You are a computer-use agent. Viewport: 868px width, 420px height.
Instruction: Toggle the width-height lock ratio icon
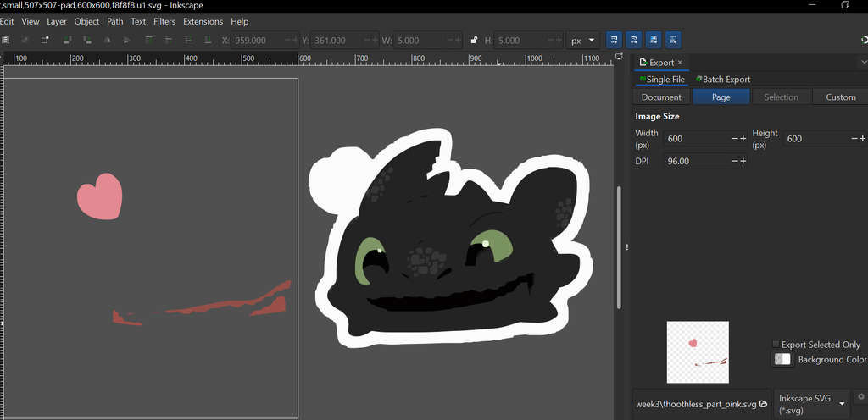point(474,40)
